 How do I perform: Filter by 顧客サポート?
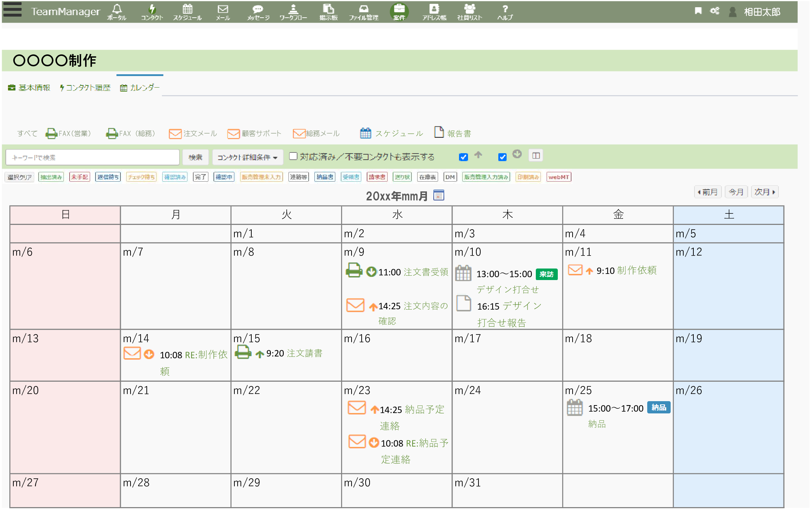pos(254,134)
